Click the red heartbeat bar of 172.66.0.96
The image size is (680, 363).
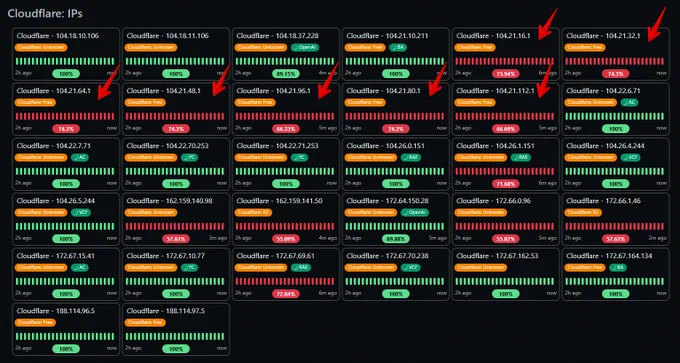pos(505,226)
